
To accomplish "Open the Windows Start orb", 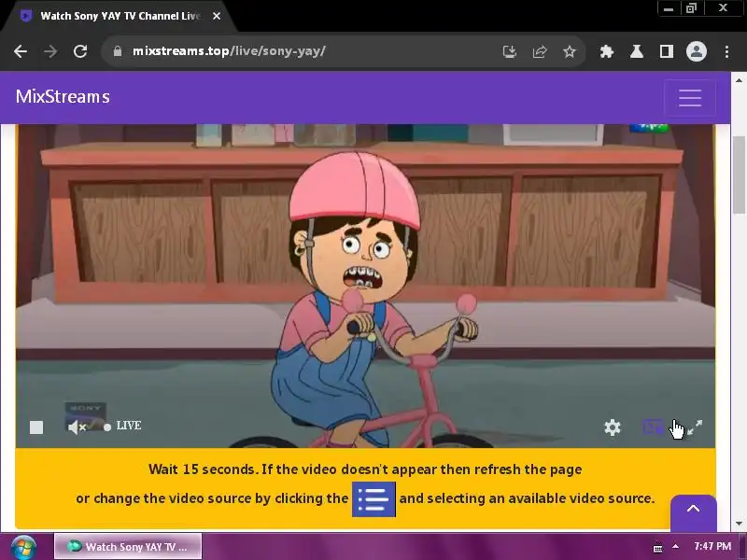I will 24,547.
